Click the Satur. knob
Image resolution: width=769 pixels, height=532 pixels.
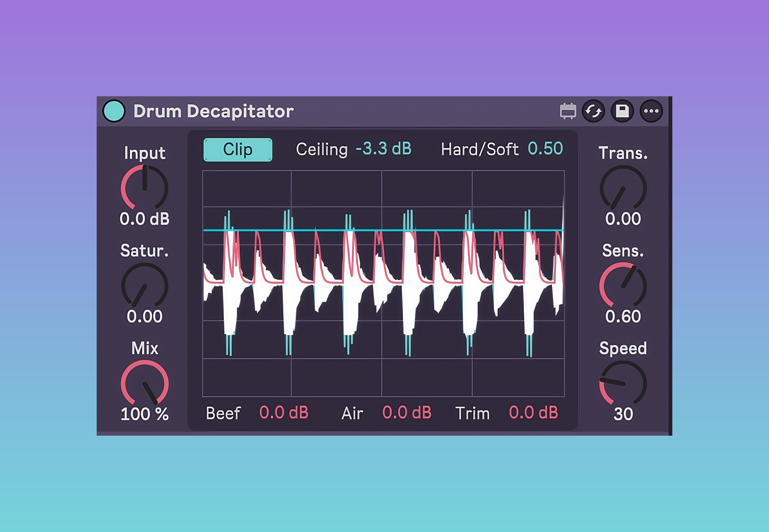tap(144, 286)
